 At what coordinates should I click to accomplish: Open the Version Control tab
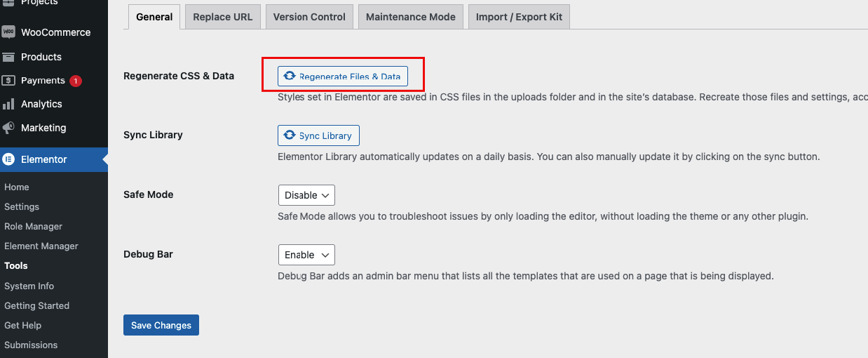[x=309, y=17]
